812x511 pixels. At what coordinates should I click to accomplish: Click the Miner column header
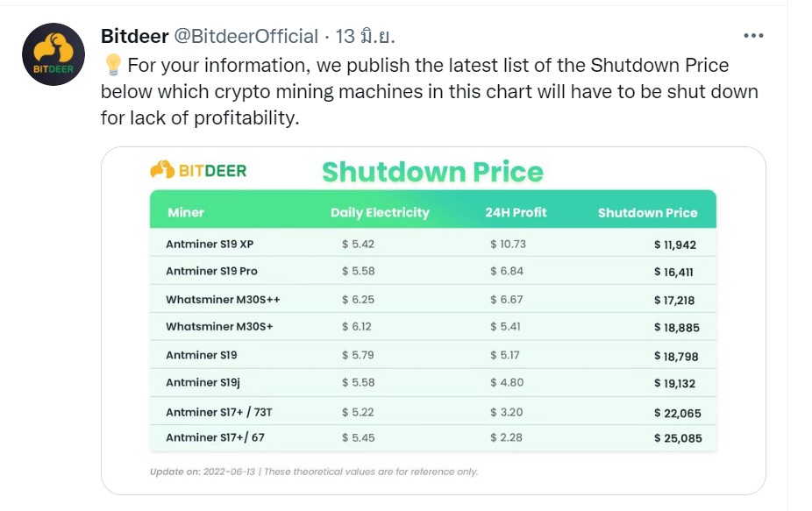click(x=185, y=212)
